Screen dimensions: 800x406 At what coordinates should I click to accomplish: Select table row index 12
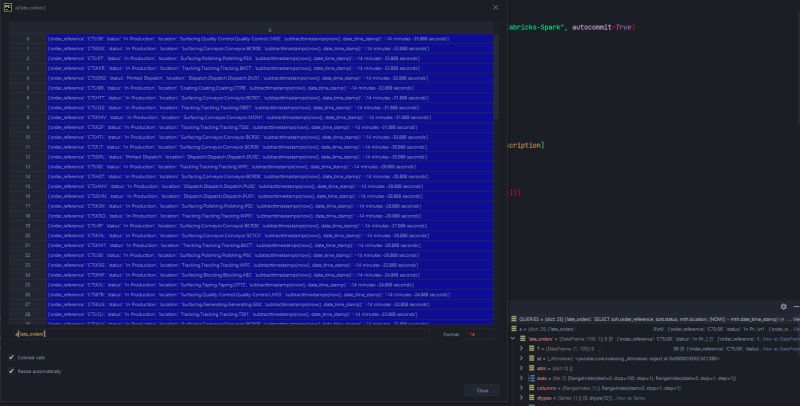tap(28, 157)
